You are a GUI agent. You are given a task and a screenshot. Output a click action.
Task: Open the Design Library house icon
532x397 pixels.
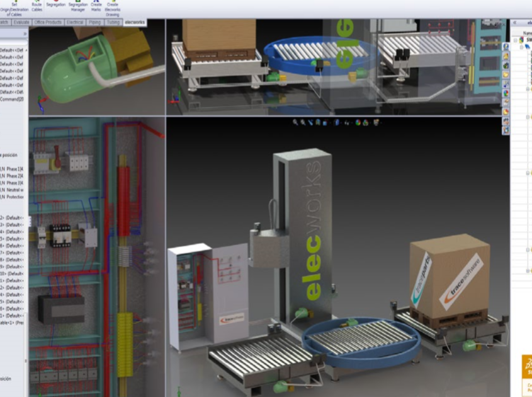[x=506, y=56]
